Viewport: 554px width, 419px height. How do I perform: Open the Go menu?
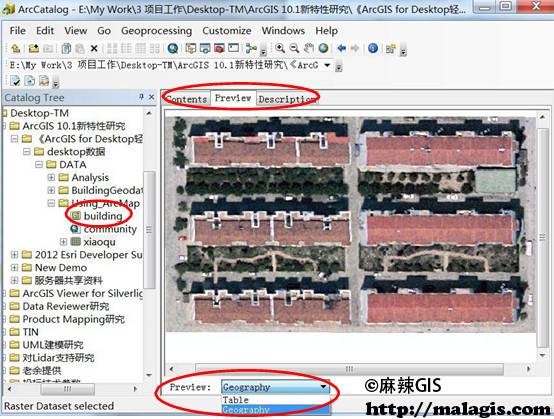tap(104, 31)
